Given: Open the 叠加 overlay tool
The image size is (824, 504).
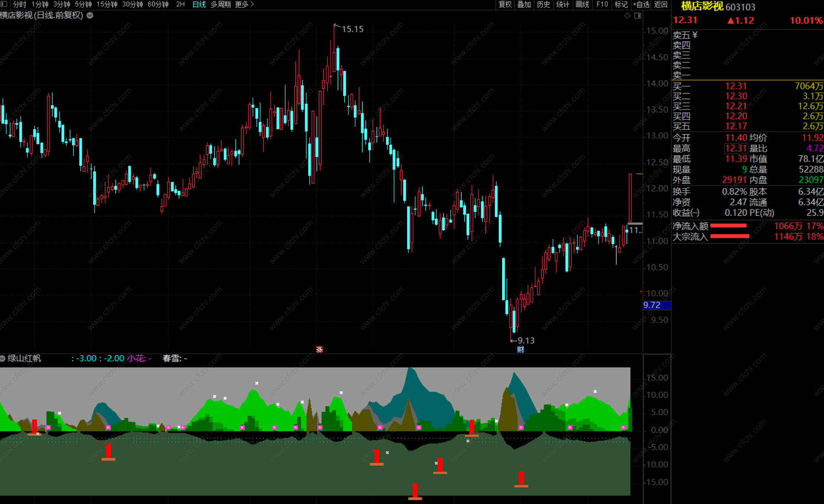Looking at the screenshot, I should click(x=524, y=4).
